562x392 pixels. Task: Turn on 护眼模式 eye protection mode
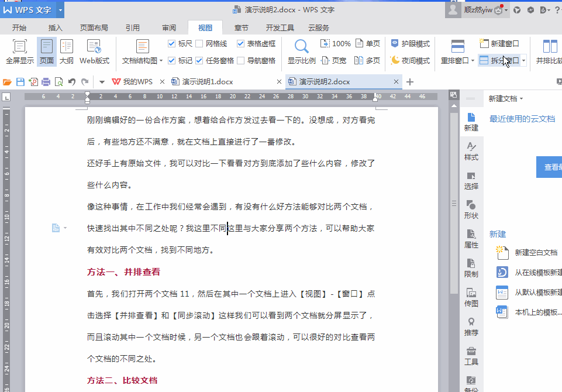410,44
